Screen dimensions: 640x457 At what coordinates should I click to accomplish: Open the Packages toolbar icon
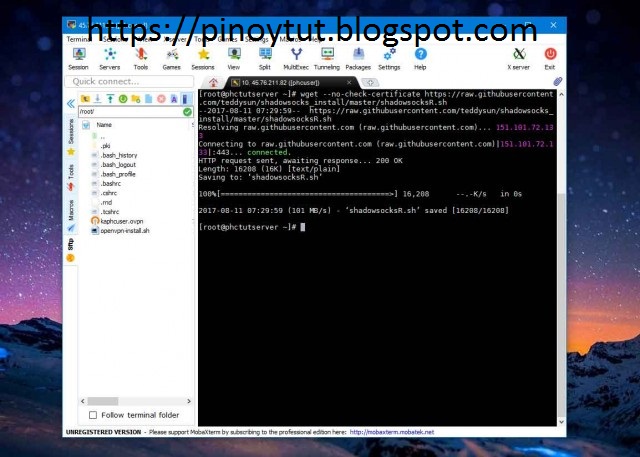pos(358,59)
